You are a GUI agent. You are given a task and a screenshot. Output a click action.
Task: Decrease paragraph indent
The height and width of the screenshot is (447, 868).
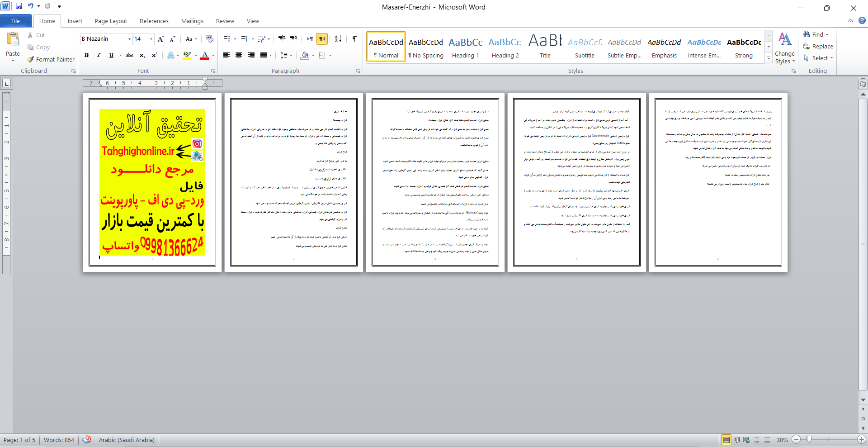[x=282, y=39]
